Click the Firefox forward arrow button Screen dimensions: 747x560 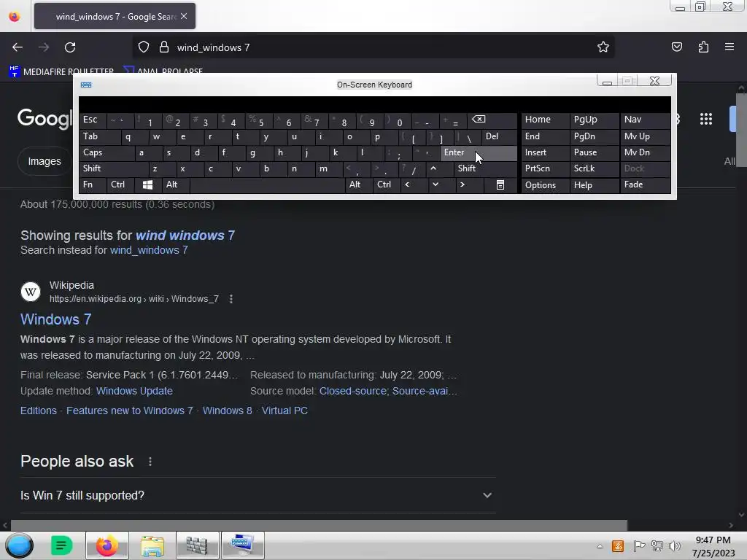pos(44,47)
